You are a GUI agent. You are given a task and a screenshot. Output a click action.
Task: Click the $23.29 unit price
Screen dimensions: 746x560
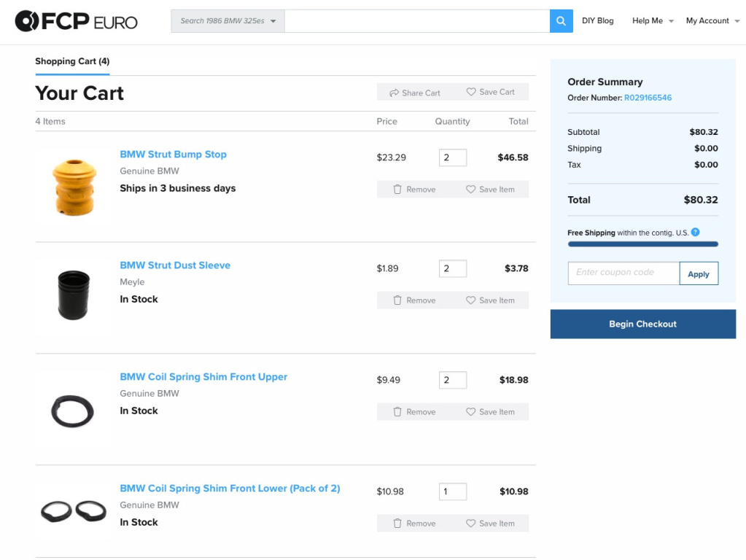[x=392, y=157]
